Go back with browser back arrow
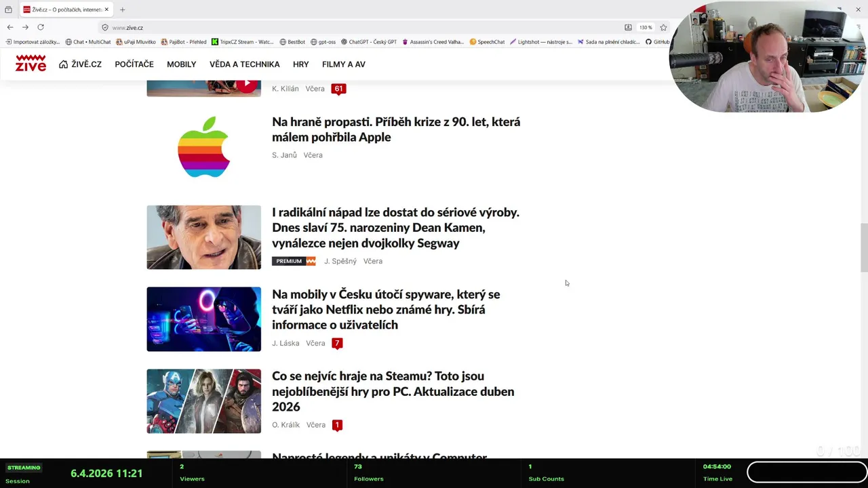The image size is (868, 488). [10, 27]
